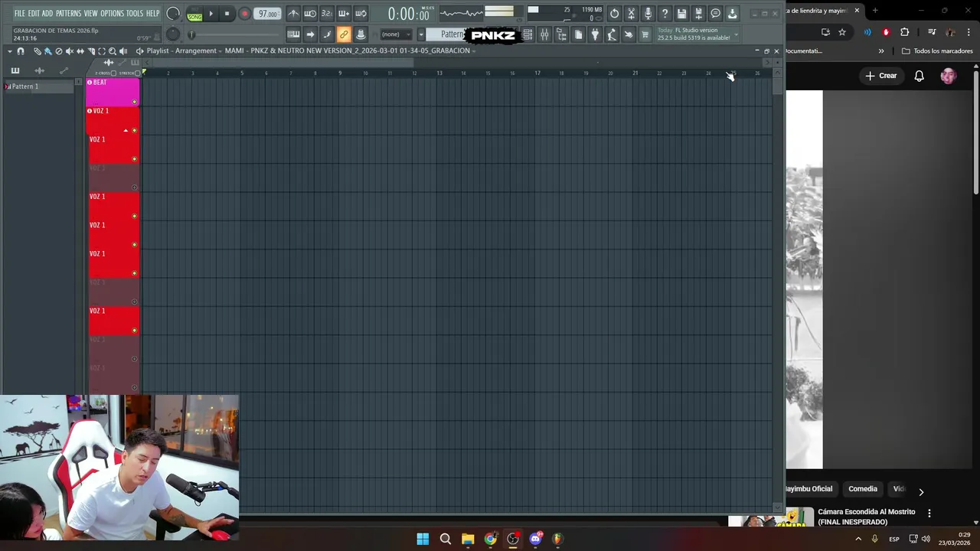
Task: Open the Playlist view icon
Action: pyautogui.click(x=528, y=34)
